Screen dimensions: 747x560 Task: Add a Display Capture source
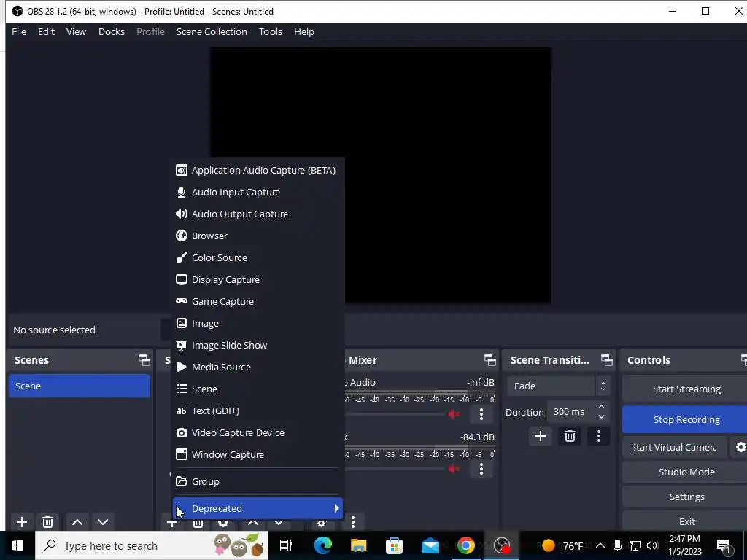258,279
